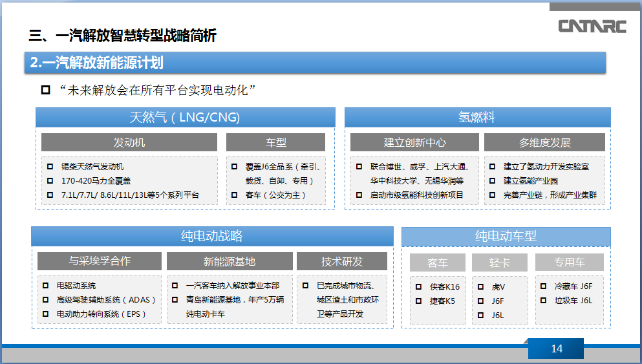Select the 氢燃料 header
This screenshot has height=364, width=642.
click(477, 118)
